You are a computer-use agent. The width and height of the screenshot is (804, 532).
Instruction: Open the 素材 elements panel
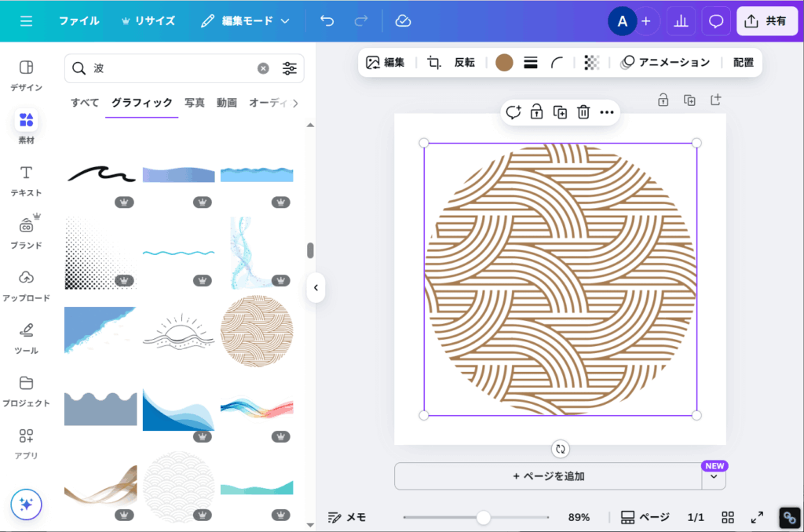pos(26,128)
